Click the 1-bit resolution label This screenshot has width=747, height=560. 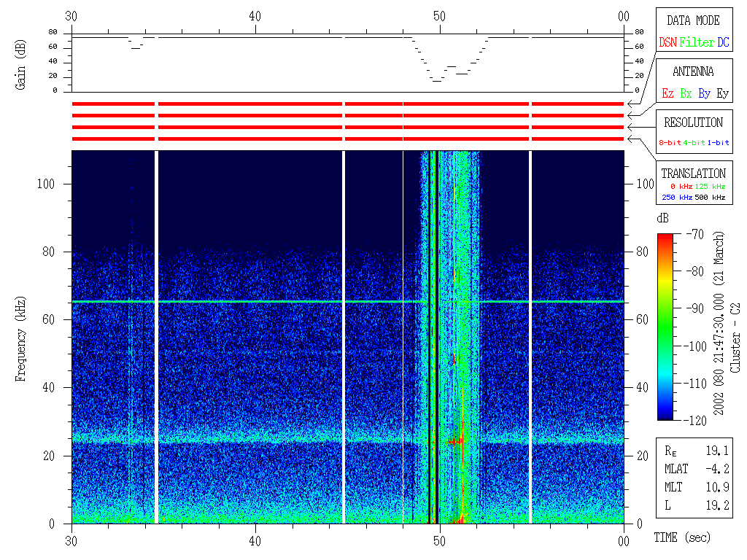coord(718,143)
